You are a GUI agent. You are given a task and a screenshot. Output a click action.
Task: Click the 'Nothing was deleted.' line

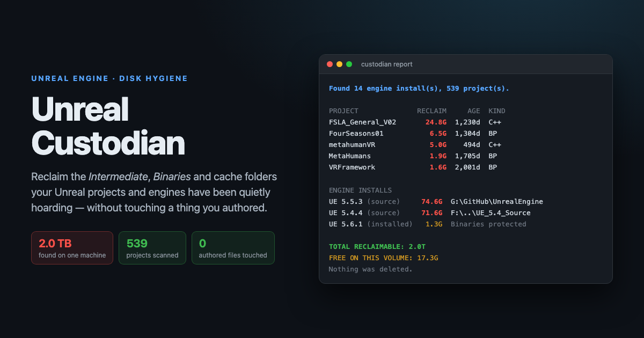pos(371,269)
